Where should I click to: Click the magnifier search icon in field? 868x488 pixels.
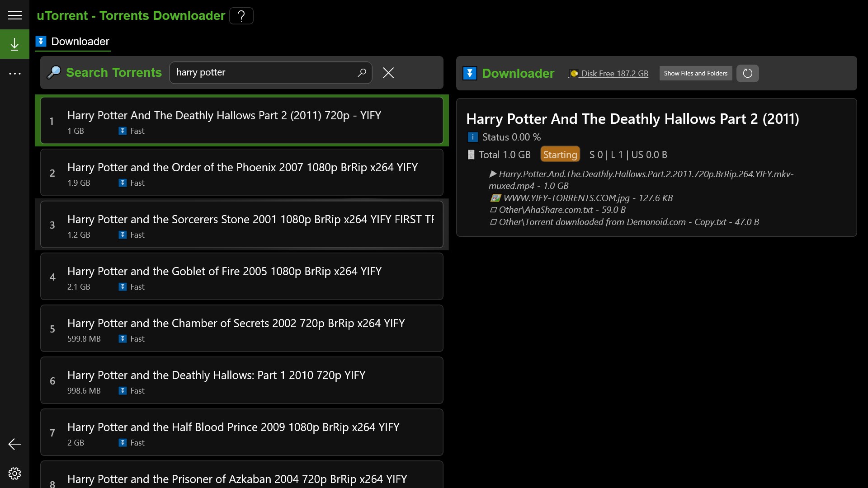pyautogui.click(x=362, y=73)
